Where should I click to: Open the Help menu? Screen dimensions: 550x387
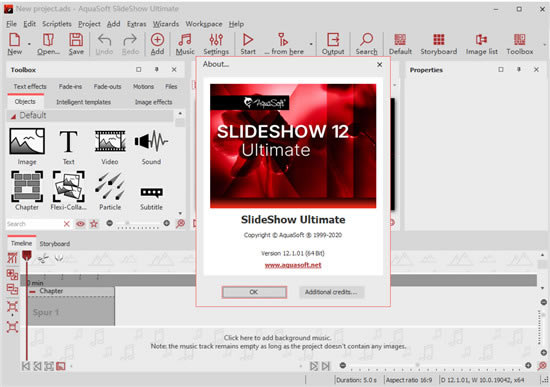click(236, 24)
